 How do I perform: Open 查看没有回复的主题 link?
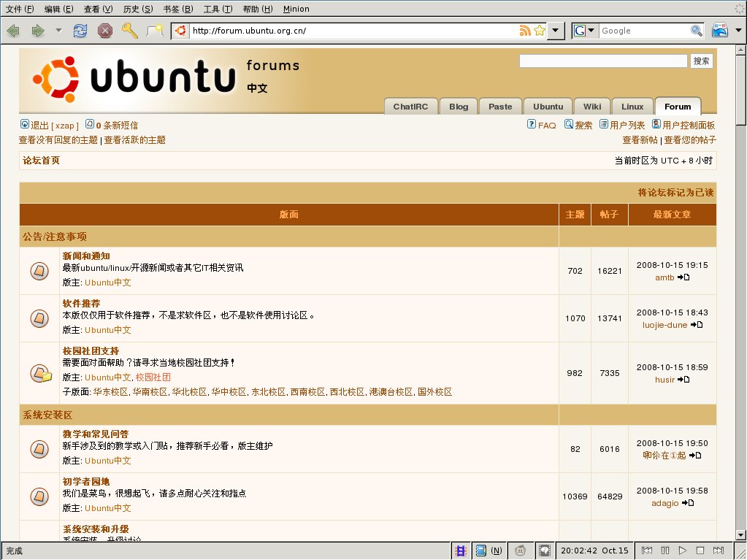click(58, 140)
